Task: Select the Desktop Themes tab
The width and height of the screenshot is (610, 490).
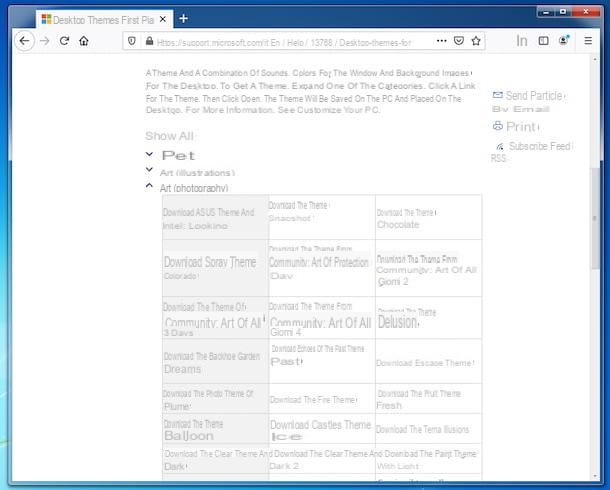Action: tap(104, 19)
